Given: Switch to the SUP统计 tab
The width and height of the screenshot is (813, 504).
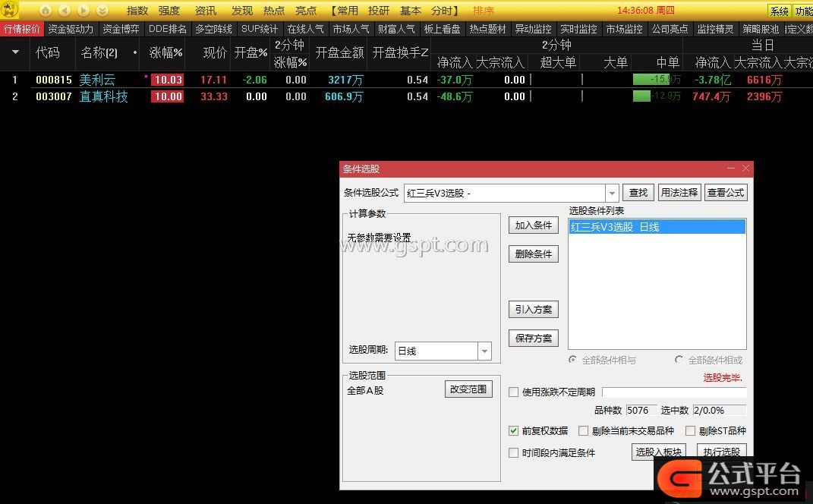Looking at the screenshot, I should tap(260, 29).
